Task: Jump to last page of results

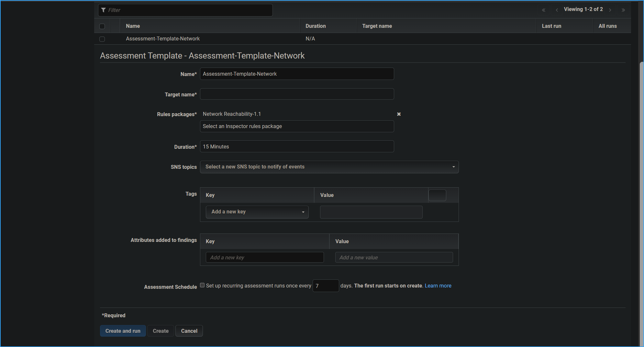Action: [623, 10]
